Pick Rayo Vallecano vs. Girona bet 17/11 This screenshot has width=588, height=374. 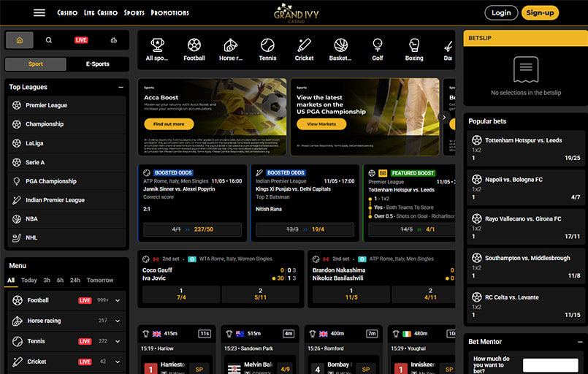pyautogui.click(x=526, y=227)
